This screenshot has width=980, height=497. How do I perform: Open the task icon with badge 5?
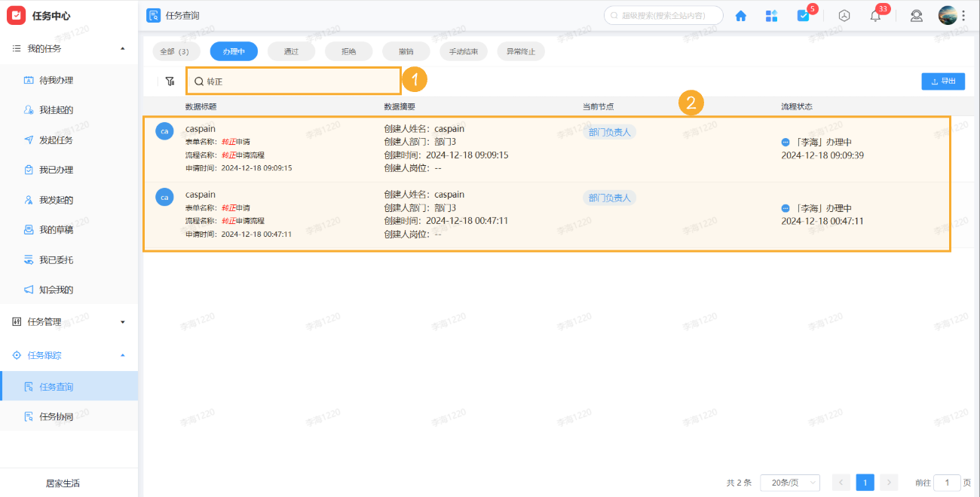802,15
